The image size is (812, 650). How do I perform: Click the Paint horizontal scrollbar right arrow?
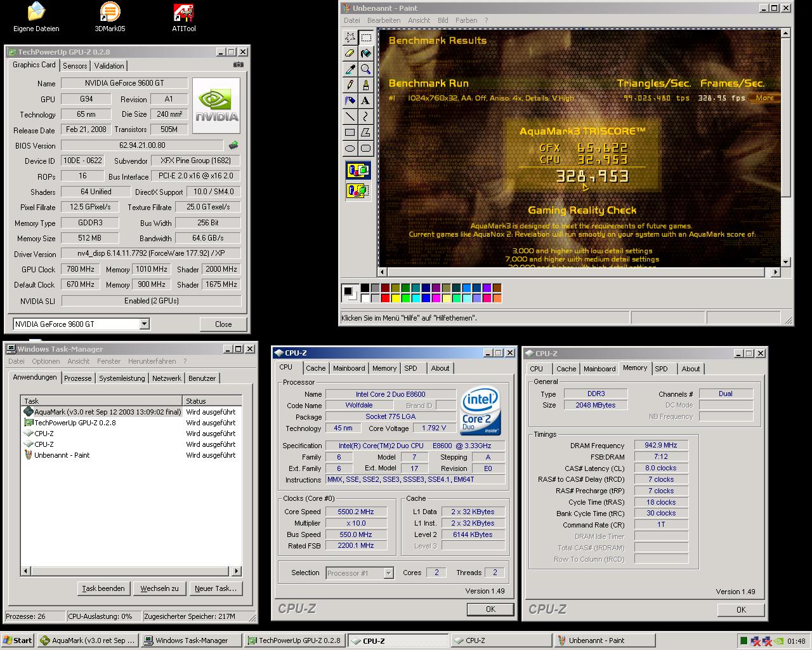[x=775, y=272]
